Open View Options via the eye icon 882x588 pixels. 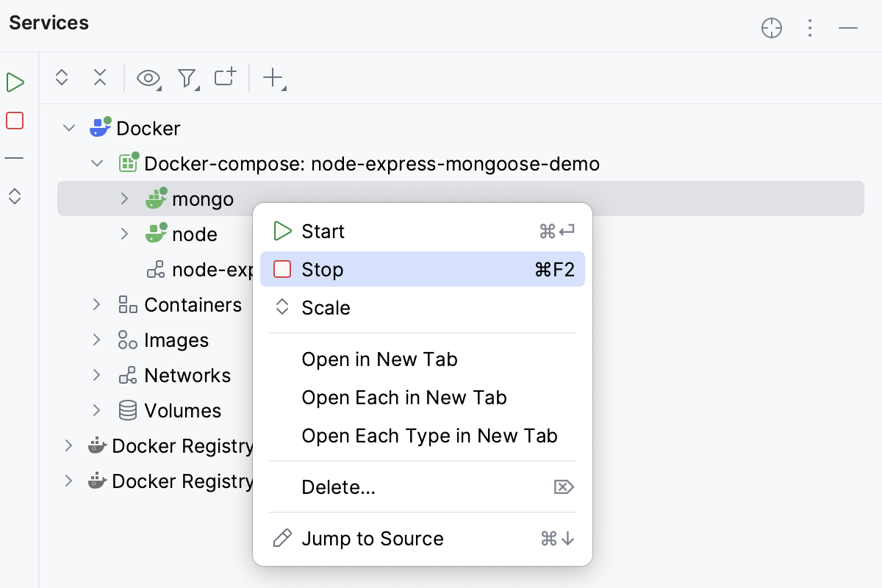(x=148, y=76)
